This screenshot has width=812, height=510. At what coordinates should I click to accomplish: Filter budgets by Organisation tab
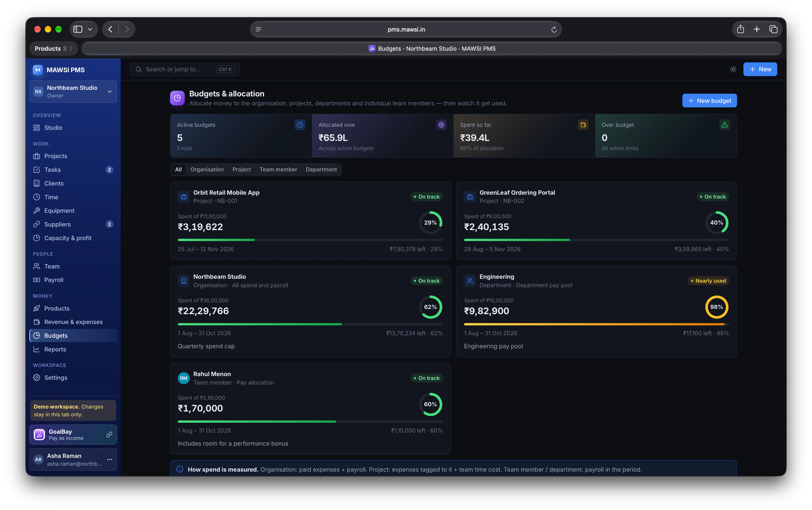tap(207, 170)
